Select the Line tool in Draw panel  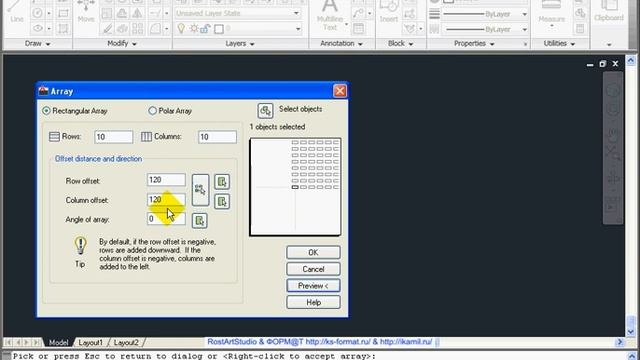(x=16, y=12)
